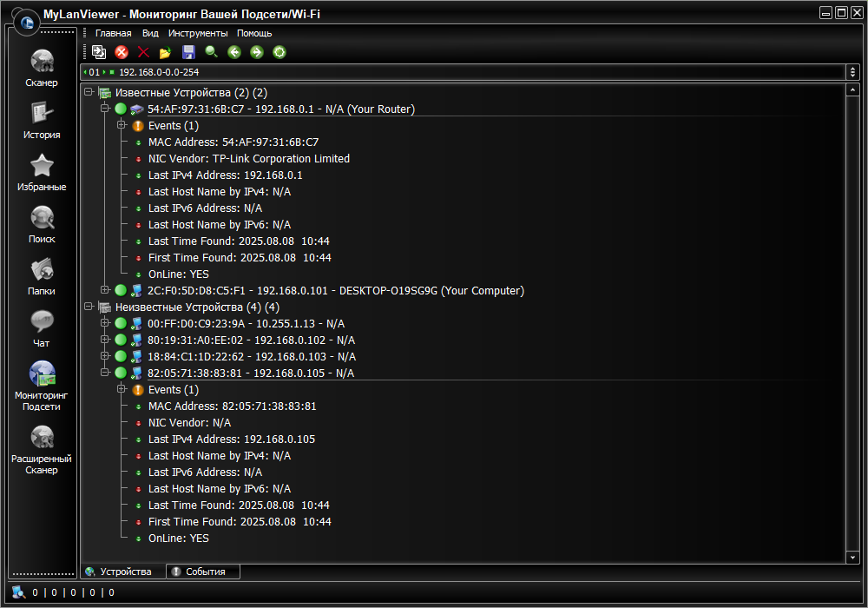The image size is (868, 608).
Task: Click the green status circle for 18:84:C1:1D:22:62
Action: click(x=121, y=357)
